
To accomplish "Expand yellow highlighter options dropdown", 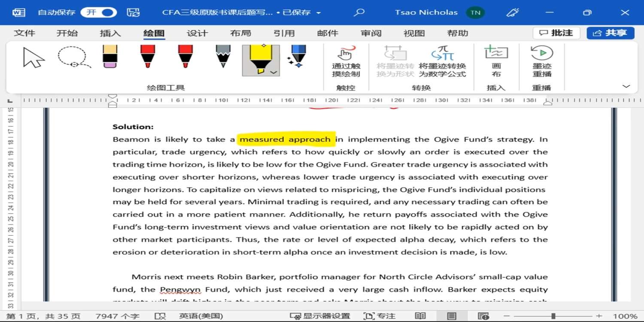I will click(273, 72).
